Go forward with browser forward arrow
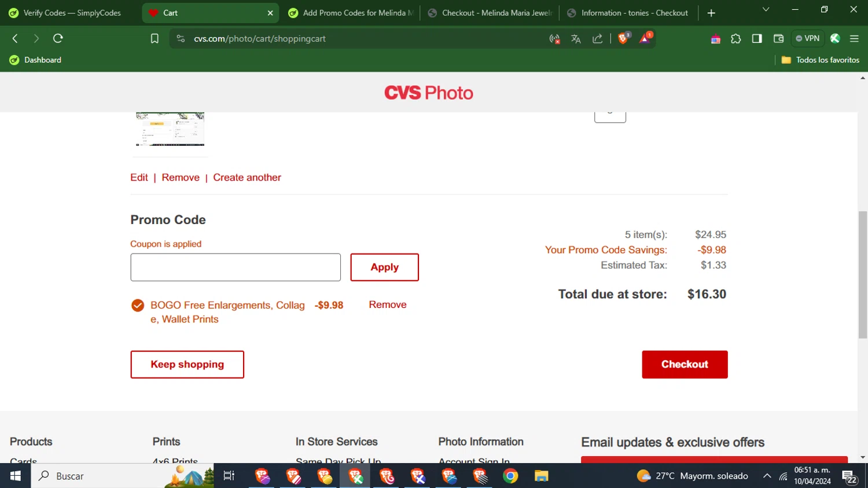The height and width of the screenshot is (488, 868). tap(36, 39)
